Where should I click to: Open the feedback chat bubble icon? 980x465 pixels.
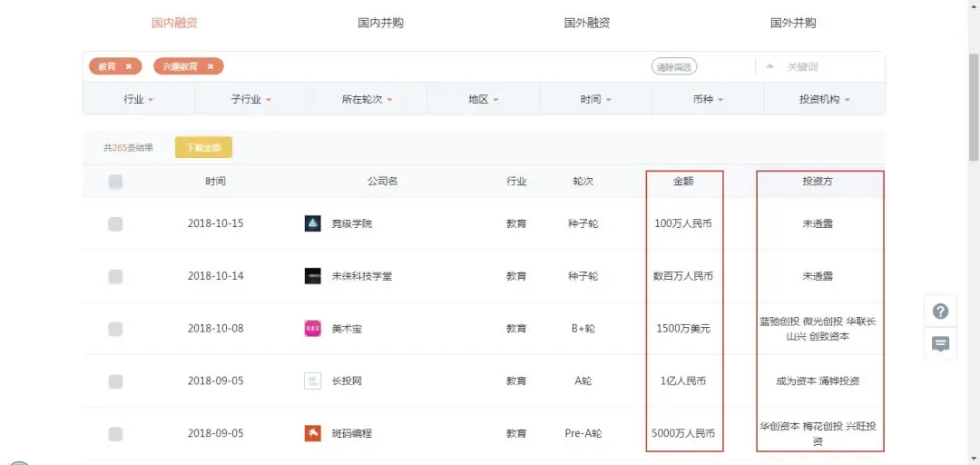pyautogui.click(x=940, y=343)
